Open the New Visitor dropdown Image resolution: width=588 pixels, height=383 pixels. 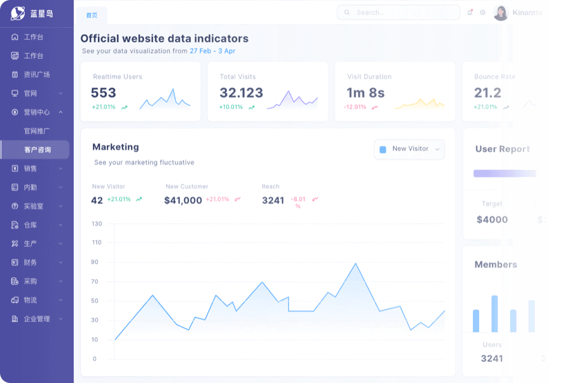(410, 149)
